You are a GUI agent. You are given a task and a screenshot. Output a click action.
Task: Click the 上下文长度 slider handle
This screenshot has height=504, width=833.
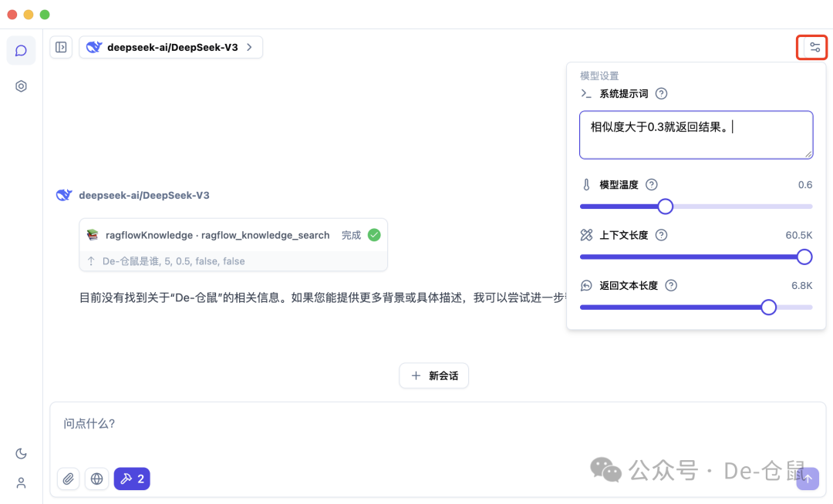pos(804,257)
